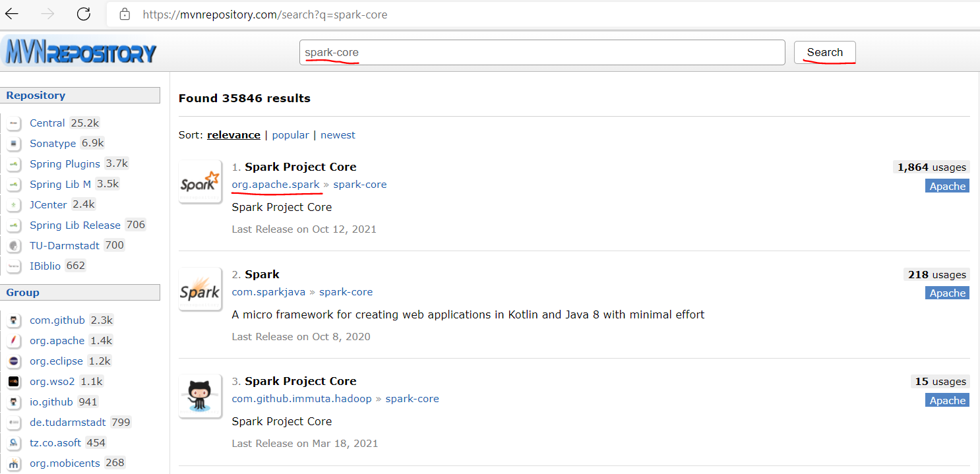The image size is (980, 474).
Task: Sort results by popular
Action: point(290,135)
